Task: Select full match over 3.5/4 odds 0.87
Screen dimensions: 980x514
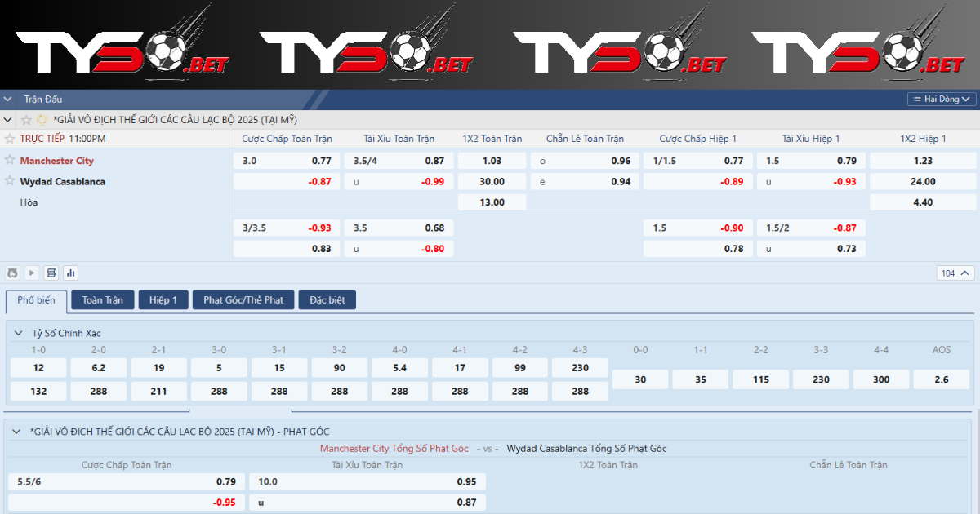Action: [399, 161]
